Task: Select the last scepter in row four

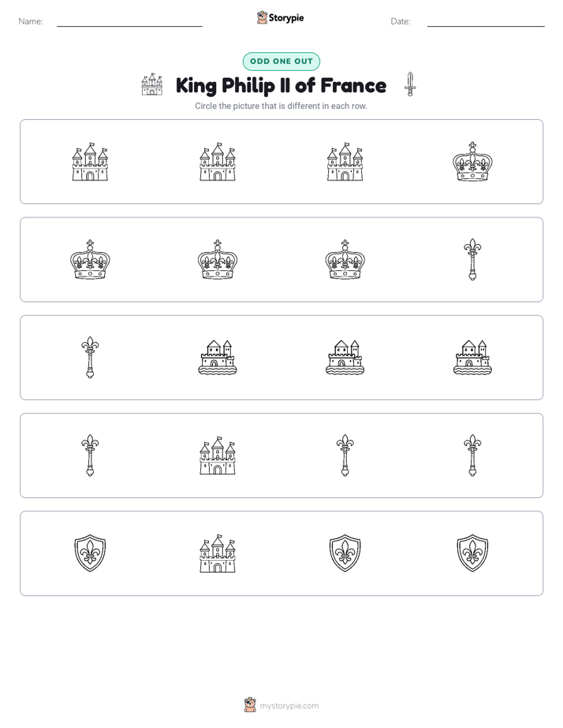Action: pyautogui.click(x=472, y=455)
